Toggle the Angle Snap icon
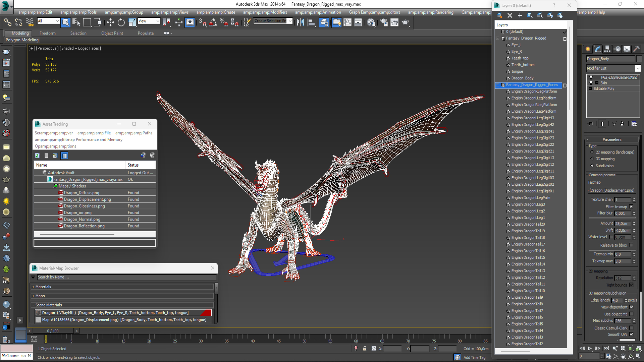Viewport: 644px width, 362px height. 213,22
